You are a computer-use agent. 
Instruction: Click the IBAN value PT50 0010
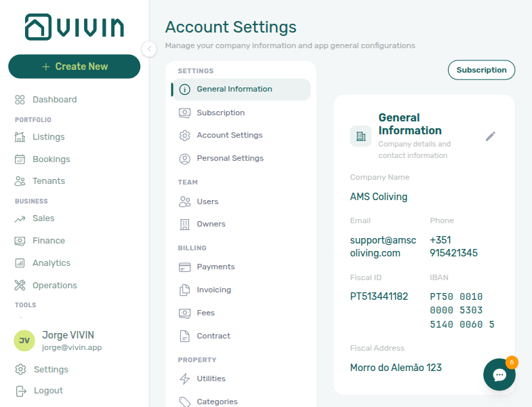tap(462, 311)
